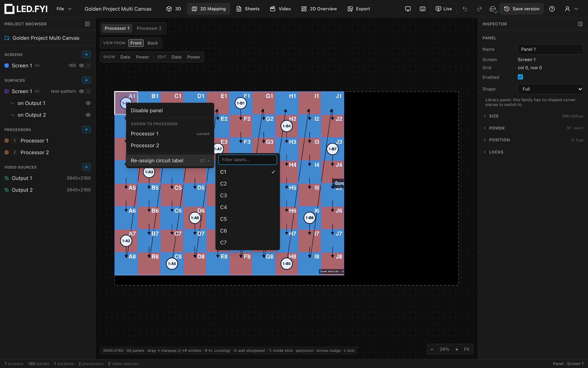Image resolution: width=588 pixels, height=368 pixels.
Task: Open the user account dropdown
Action: pos(571,9)
